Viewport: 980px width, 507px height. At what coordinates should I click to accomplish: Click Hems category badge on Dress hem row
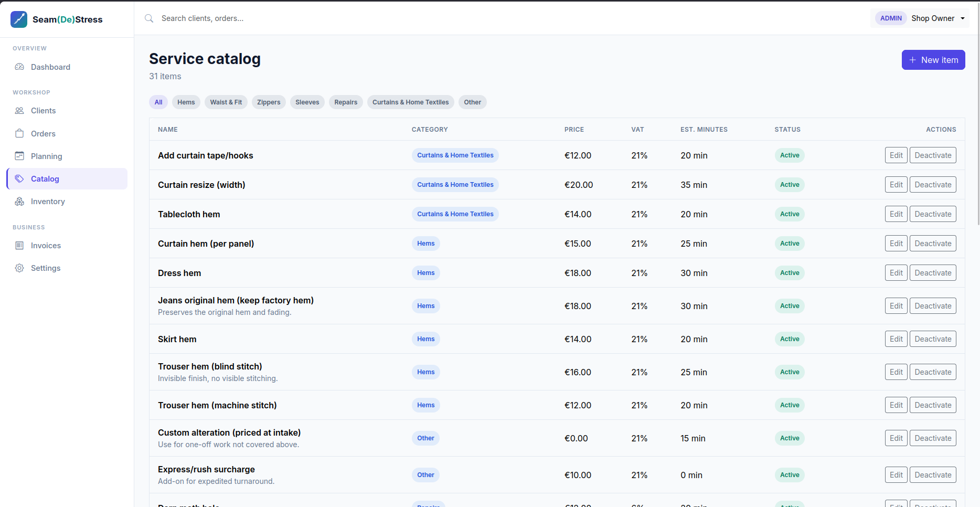(426, 273)
